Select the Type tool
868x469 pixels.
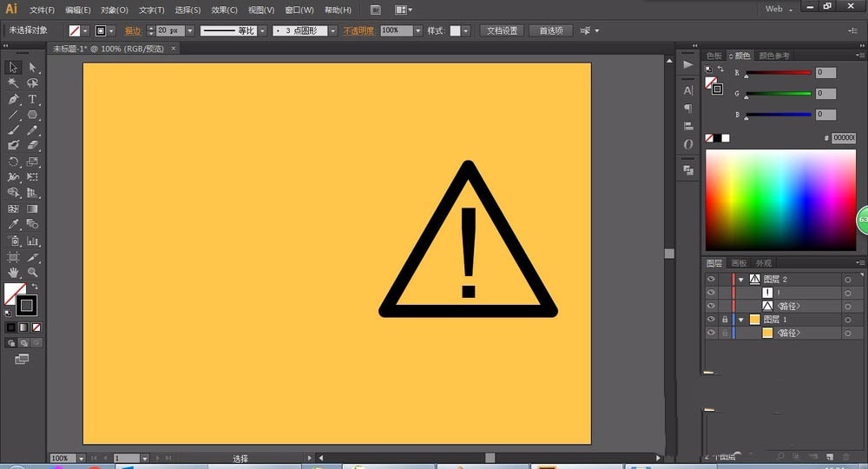(33, 99)
